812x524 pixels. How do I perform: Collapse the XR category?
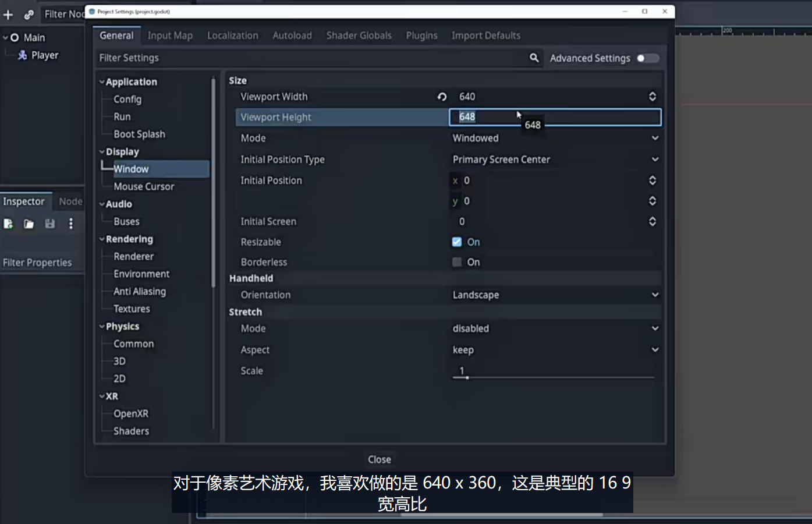click(102, 396)
